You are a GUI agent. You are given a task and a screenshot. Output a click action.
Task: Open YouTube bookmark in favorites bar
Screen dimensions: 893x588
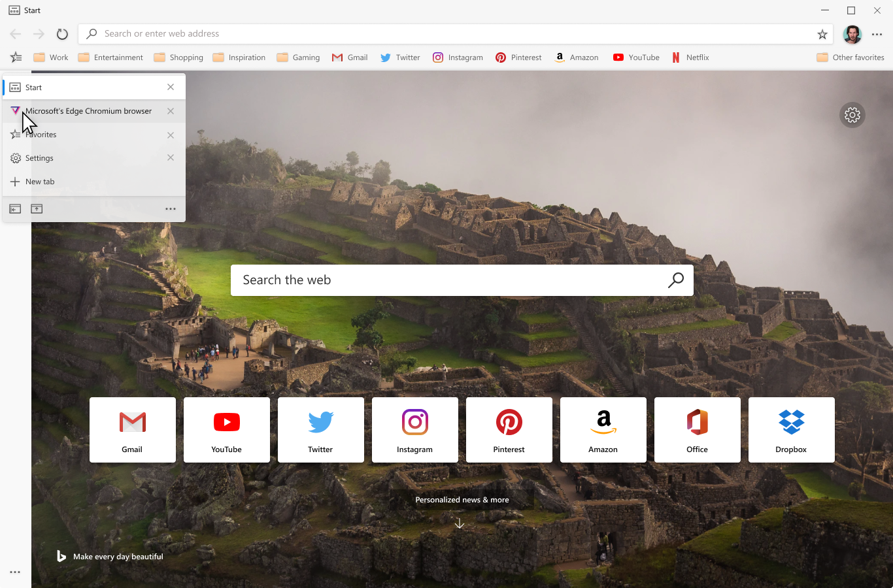pyautogui.click(x=636, y=57)
